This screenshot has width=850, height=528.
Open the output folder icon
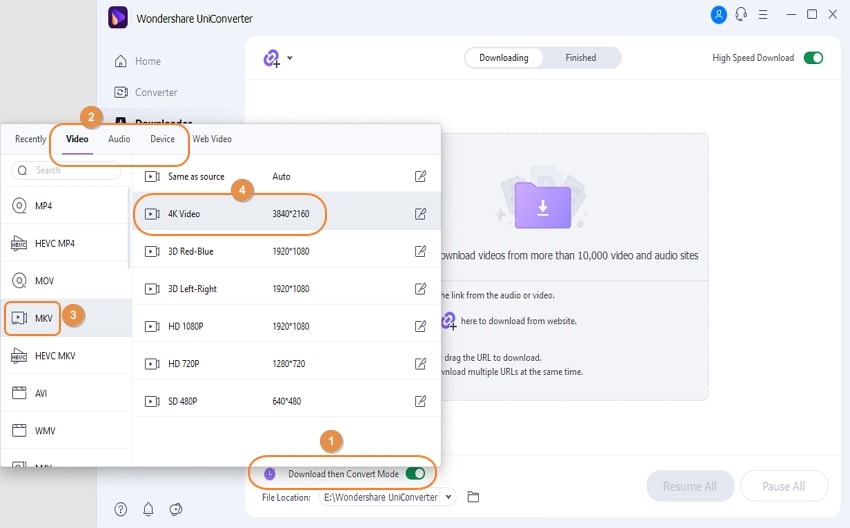click(x=473, y=497)
